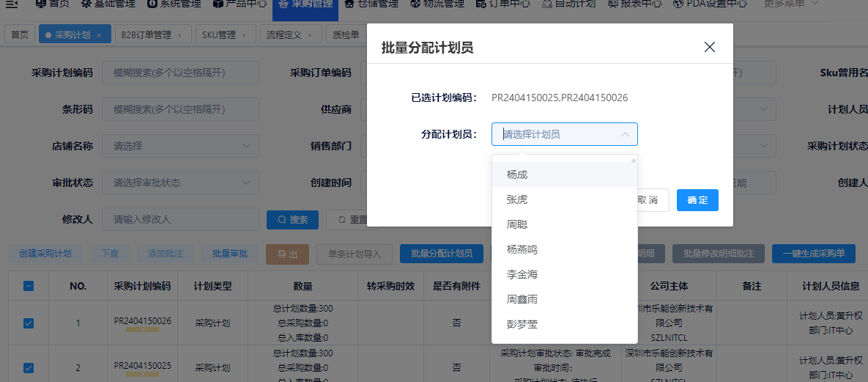
Task: Open 仓储管理 menu
Action: click(371, 4)
